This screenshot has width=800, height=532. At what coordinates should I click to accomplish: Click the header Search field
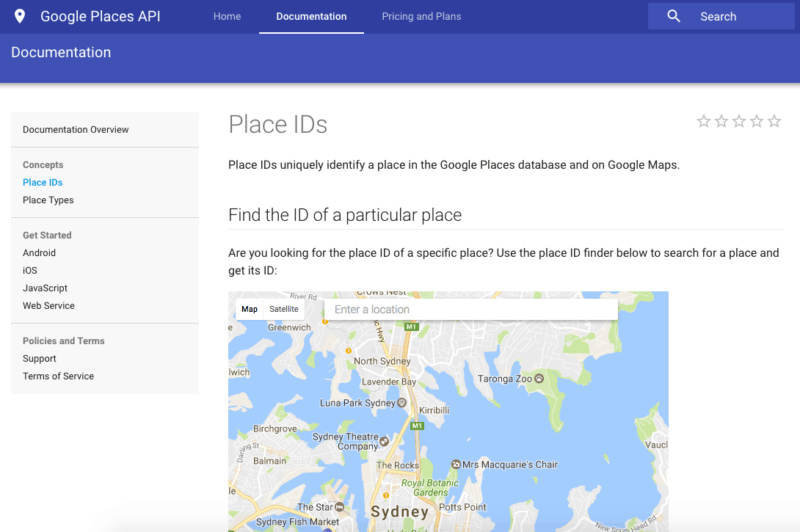point(721,16)
